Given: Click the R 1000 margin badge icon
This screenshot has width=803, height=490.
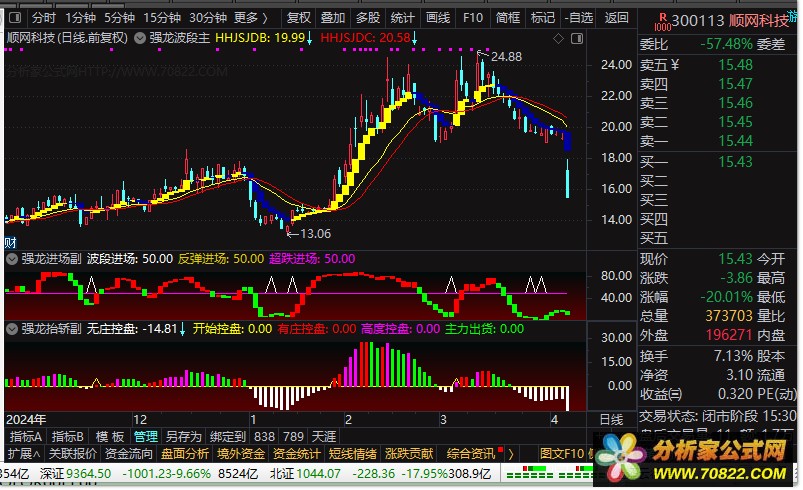Looking at the screenshot, I should [x=662, y=22].
